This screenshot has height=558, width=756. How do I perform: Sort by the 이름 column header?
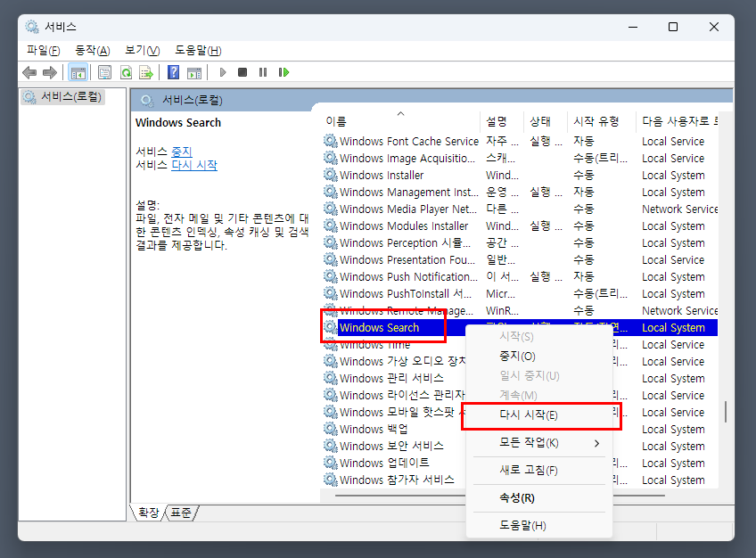coord(400,121)
